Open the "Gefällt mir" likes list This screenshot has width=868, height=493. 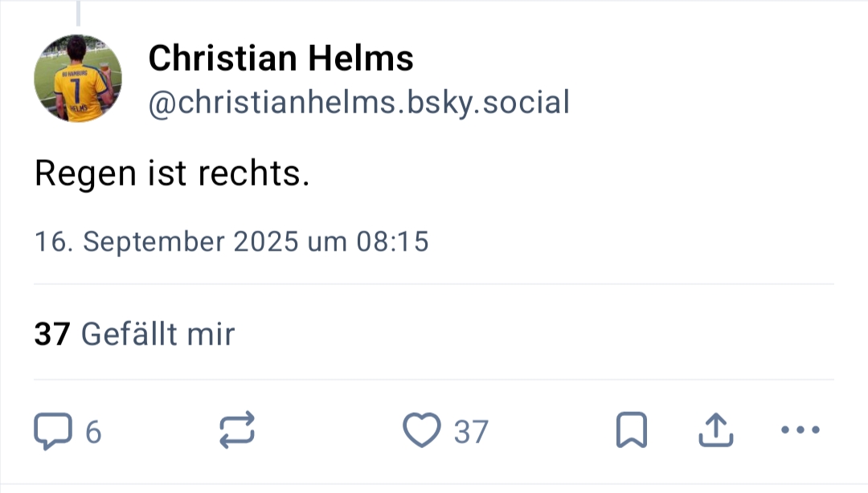pos(158,334)
